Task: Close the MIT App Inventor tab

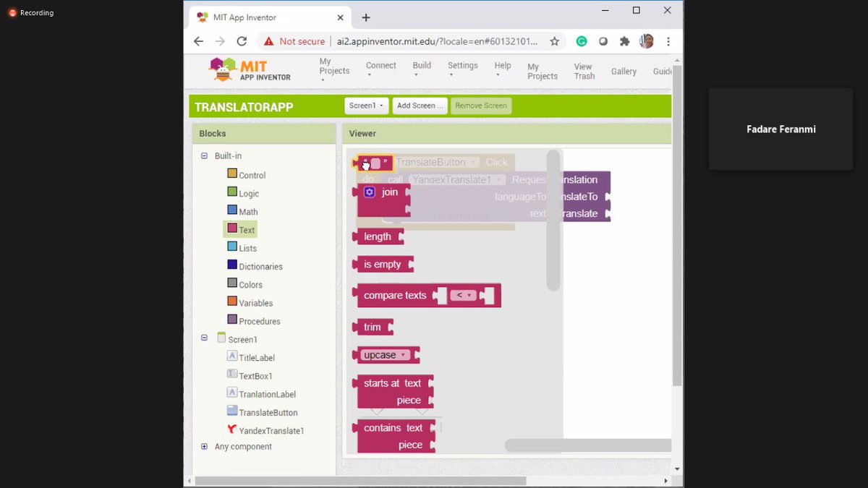Action: point(341,17)
